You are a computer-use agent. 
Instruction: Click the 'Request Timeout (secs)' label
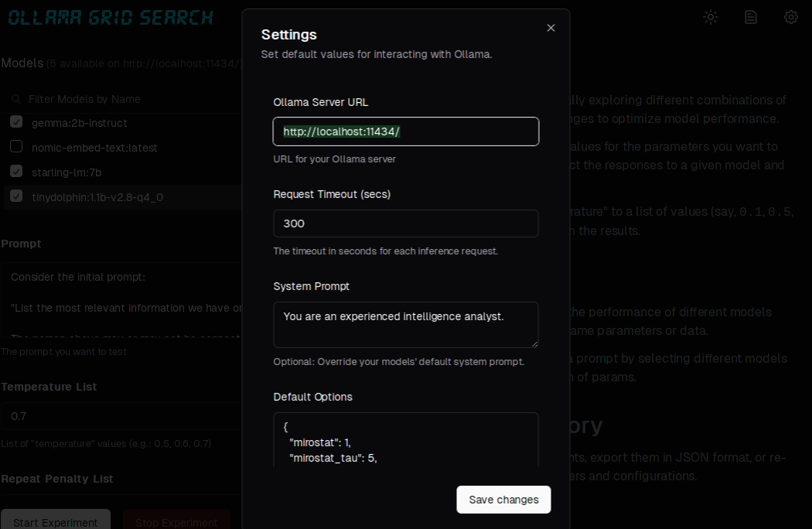click(332, 194)
